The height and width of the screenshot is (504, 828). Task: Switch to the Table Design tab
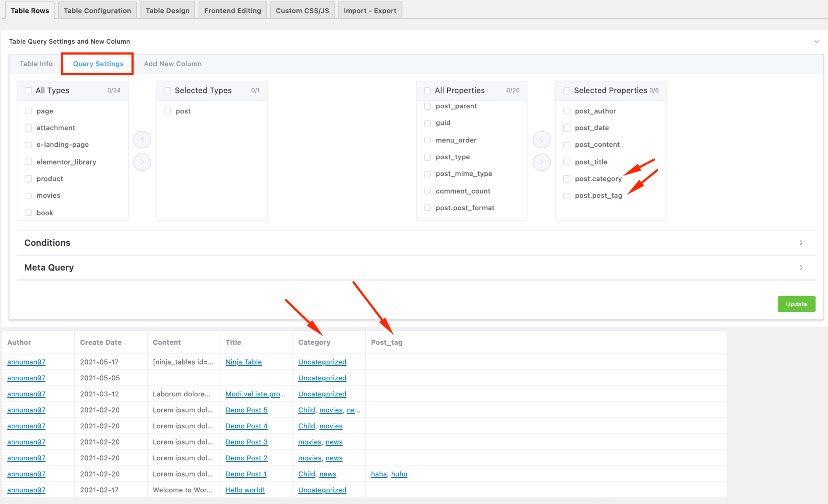pyautogui.click(x=167, y=10)
